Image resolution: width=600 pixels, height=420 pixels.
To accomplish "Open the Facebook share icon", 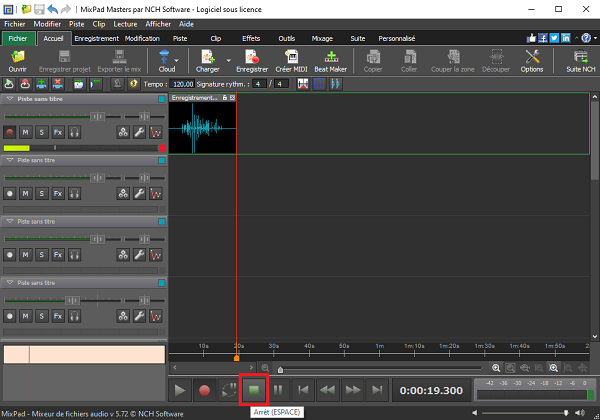I will point(543,38).
